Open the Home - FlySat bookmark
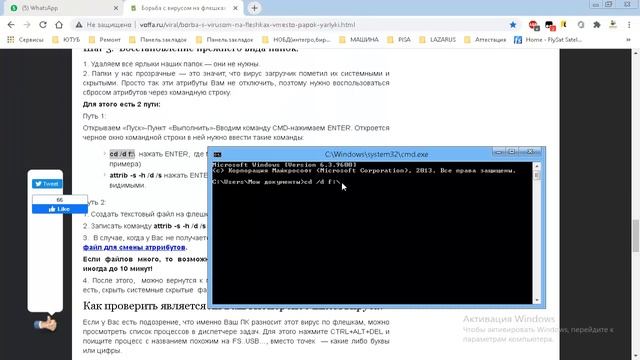 [x=548, y=40]
